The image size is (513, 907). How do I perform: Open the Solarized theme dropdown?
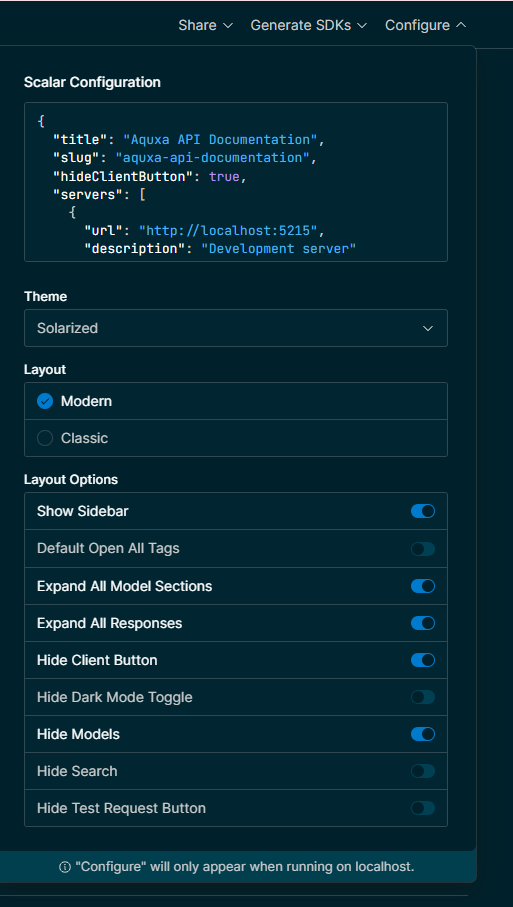click(x=235, y=328)
